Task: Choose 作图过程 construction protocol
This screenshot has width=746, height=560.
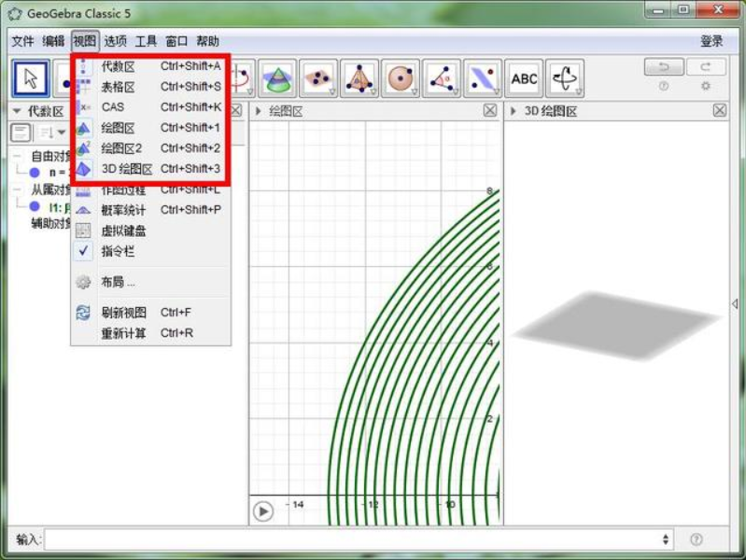Action: point(152,190)
